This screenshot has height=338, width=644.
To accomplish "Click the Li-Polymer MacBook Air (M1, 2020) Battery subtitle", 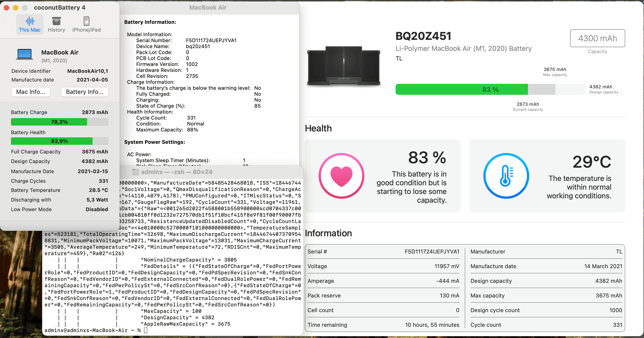I will pyautogui.click(x=463, y=49).
